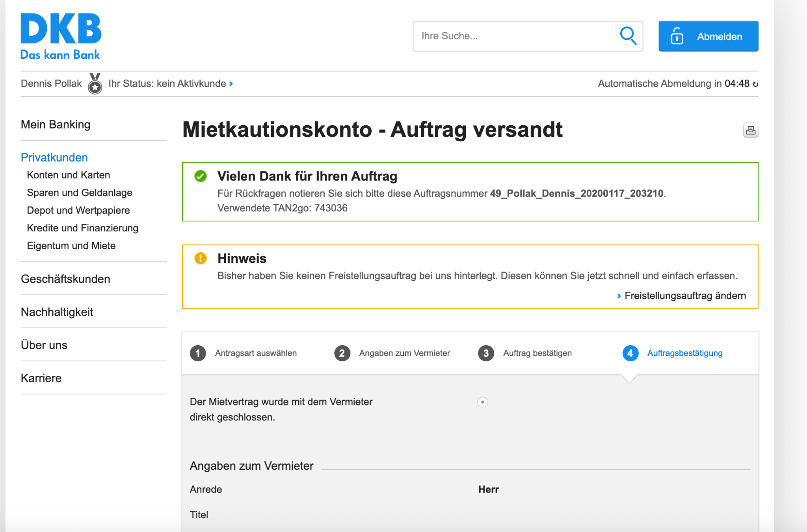This screenshot has width=807, height=532.
Task: Click the session refresh icon next to 04:48
Action: pyautogui.click(x=755, y=83)
